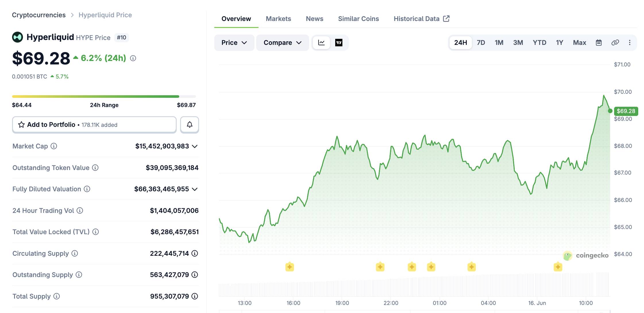Screen dimensions: 644x313
Task: Select the 3M chart range
Action: (x=518, y=43)
